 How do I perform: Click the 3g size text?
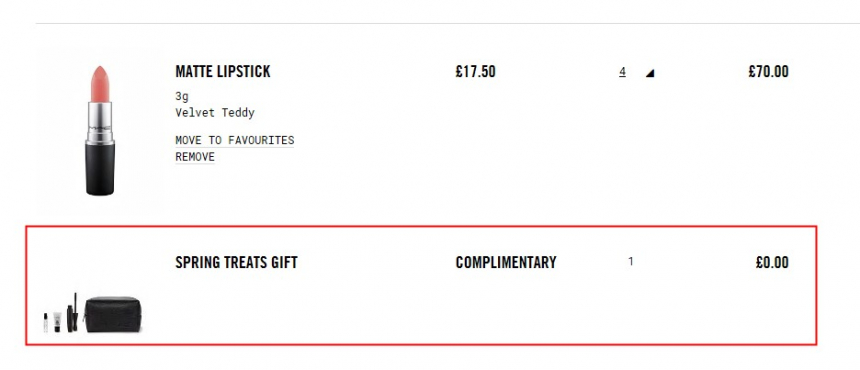pos(182,97)
